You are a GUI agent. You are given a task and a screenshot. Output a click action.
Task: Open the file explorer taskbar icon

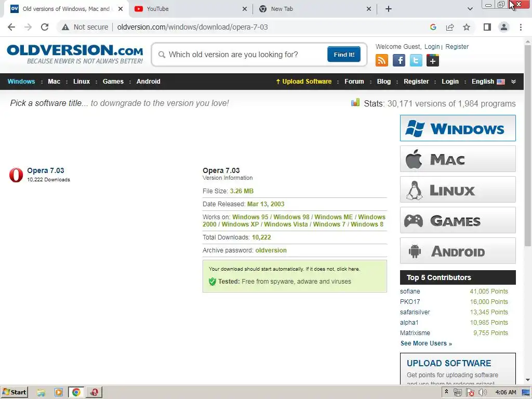coord(41,392)
